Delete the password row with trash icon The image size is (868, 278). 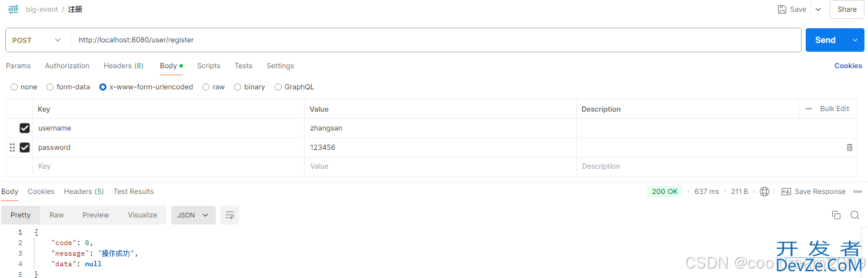(849, 148)
